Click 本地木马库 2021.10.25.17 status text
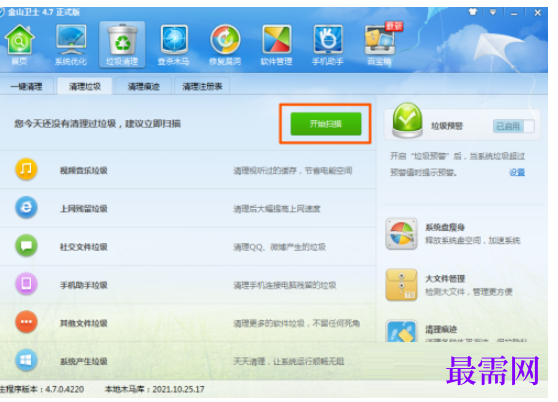Viewport: 558px width, 402px height. [154, 389]
